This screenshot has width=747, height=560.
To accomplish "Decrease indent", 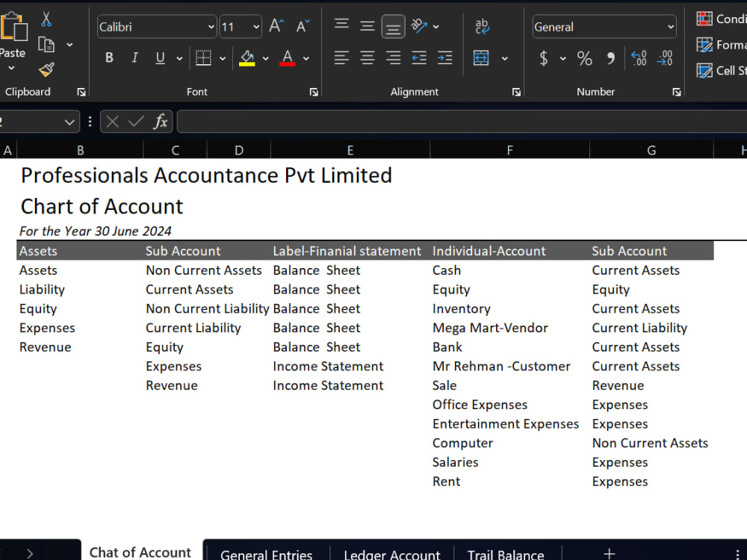I will [x=419, y=57].
